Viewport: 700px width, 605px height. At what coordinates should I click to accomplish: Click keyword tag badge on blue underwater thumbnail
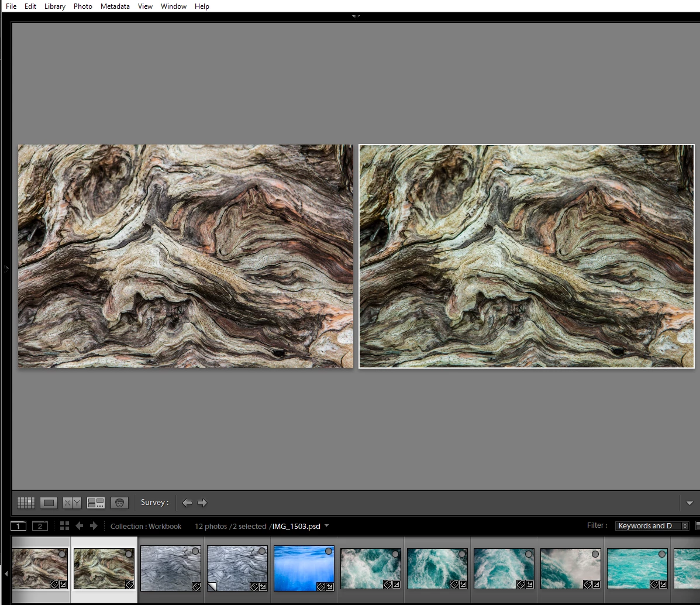click(321, 585)
